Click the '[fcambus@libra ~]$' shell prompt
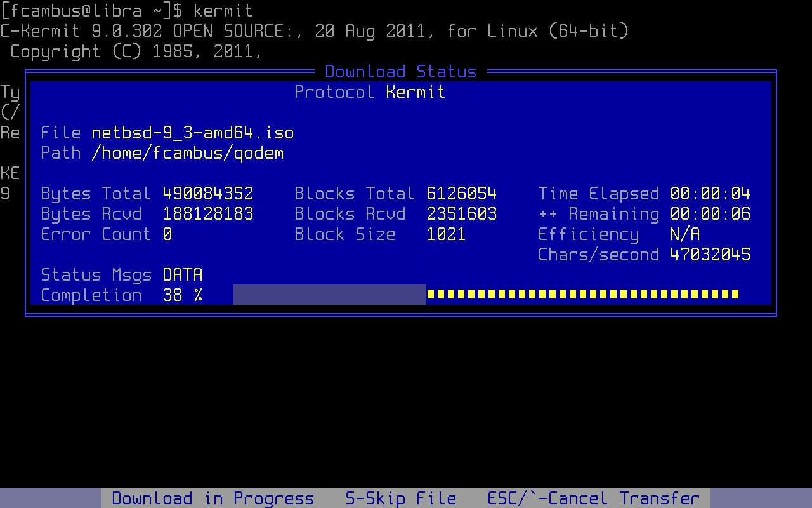The width and height of the screenshot is (812, 508). [91, 11]
